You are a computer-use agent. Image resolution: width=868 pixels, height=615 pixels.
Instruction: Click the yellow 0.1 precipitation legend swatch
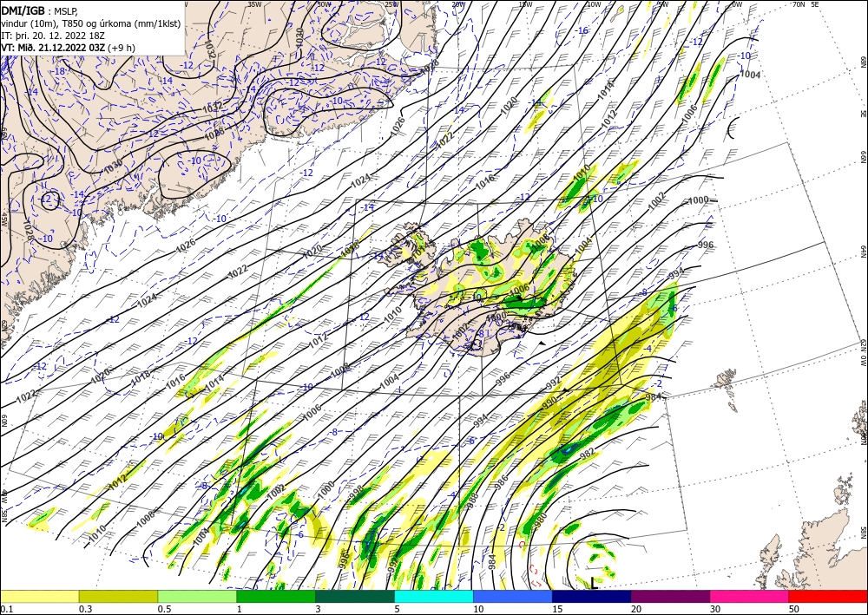39,596
